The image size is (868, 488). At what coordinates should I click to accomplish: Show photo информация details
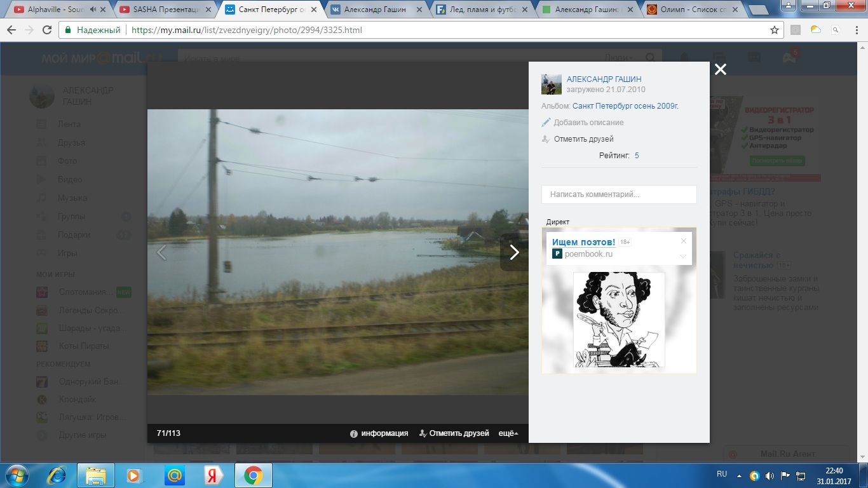point(384,433)
